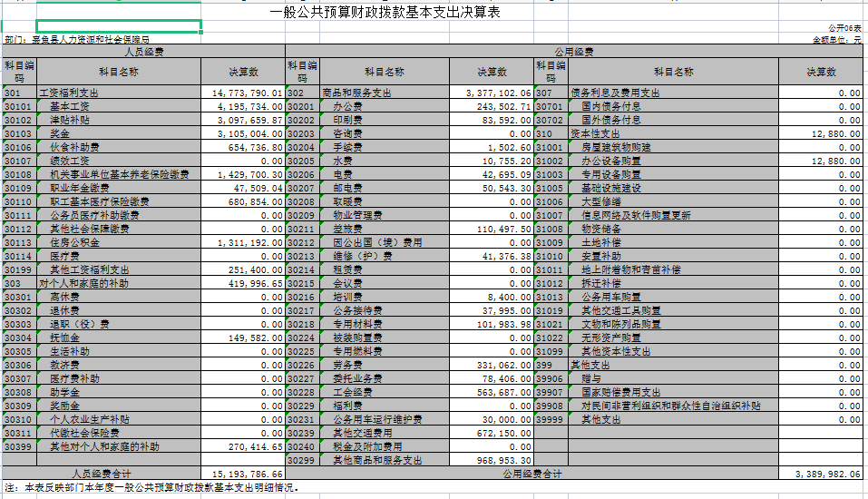Select value 4,195,734.00
The width and height of the screenshot is (868, 499).
(x=243, y=106)
